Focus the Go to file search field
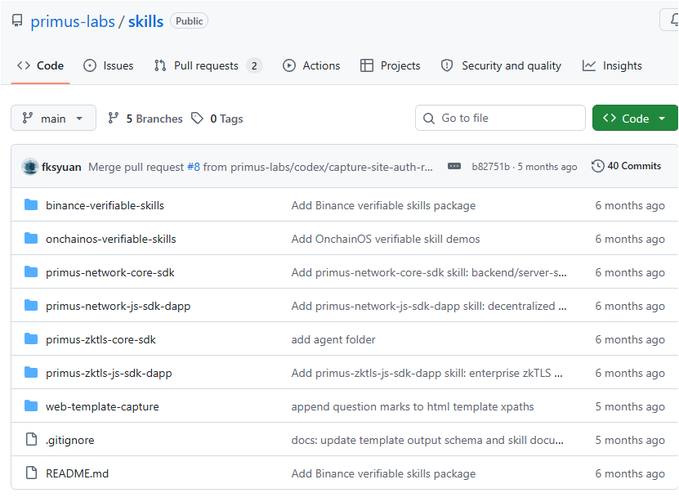 pyautogui.click(x=500, y=118)
